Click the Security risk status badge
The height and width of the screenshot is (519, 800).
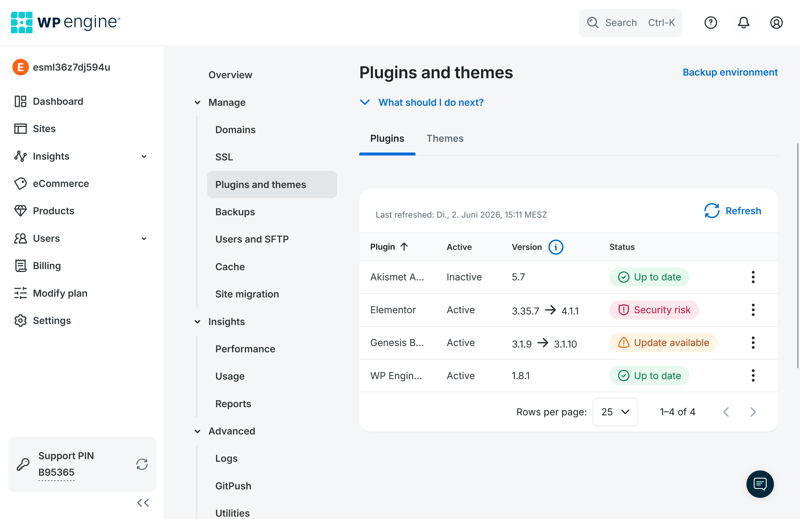(x=654, y=310)
